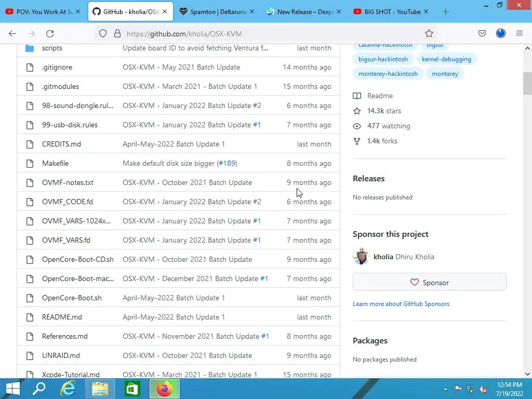Viewport: 532px width, 399px height.
Task: Open a new browser tab
Action: (x=445, y=12)
